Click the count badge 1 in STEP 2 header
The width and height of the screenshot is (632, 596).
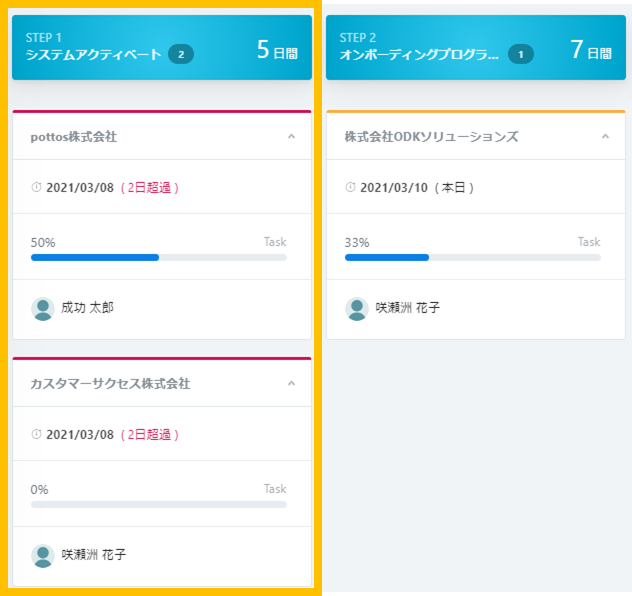tap(521, 54)
